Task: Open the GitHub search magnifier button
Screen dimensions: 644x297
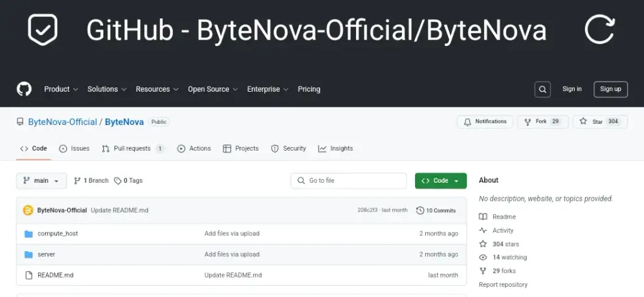Action: [x=543, y=89]
